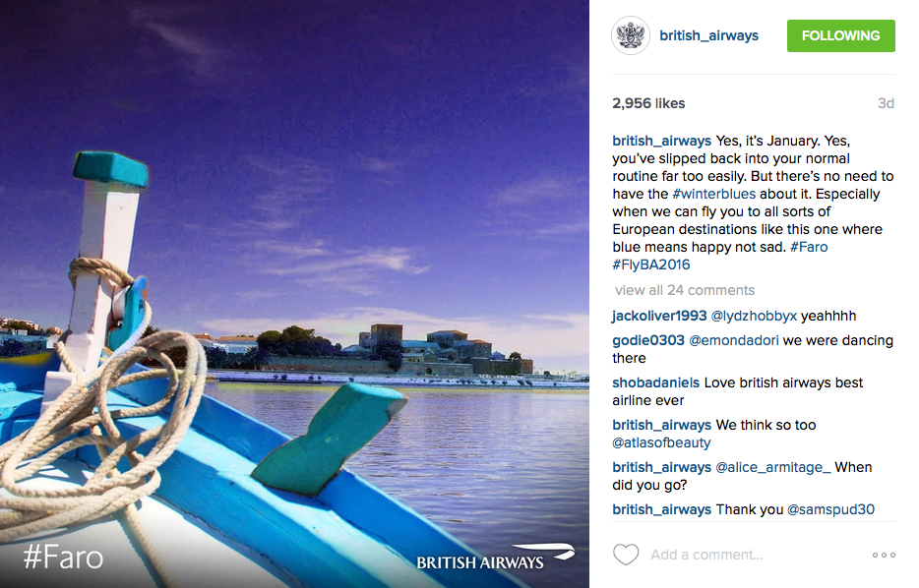The width and height of the screenshot is (919, 588).
Task: Open the three-dot more options menu
Action: (884, 555)
